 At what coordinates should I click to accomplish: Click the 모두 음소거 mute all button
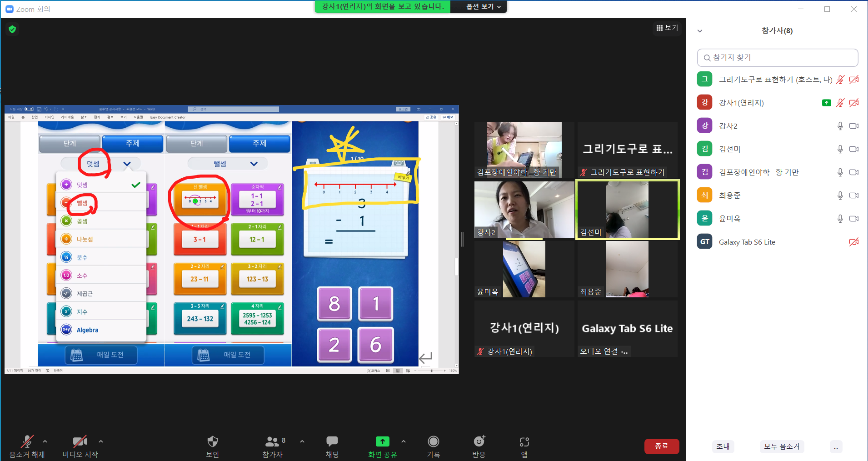click(782, 446)
